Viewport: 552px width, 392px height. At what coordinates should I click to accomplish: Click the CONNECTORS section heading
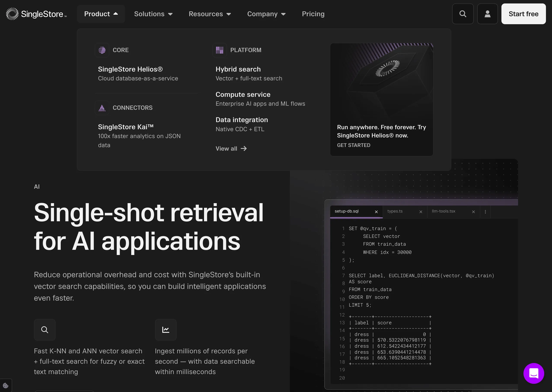(x=132, y=108)
